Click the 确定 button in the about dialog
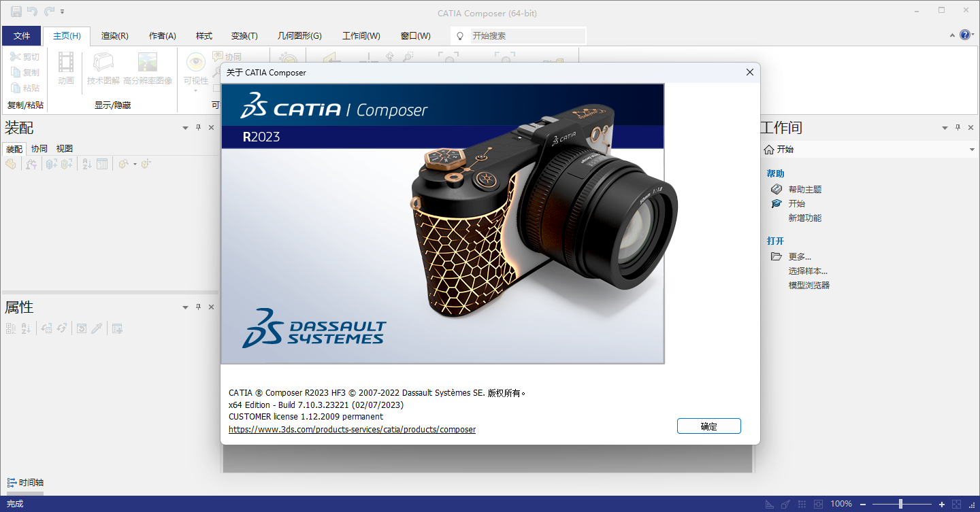Screen dimensions: 980x512 coord(708,426)
